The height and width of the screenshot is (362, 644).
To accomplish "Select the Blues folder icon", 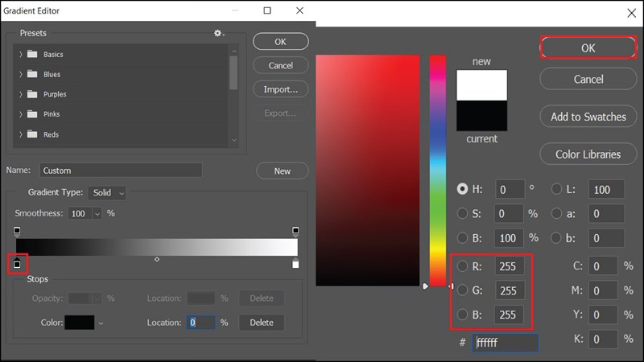I will click(32, 74).
